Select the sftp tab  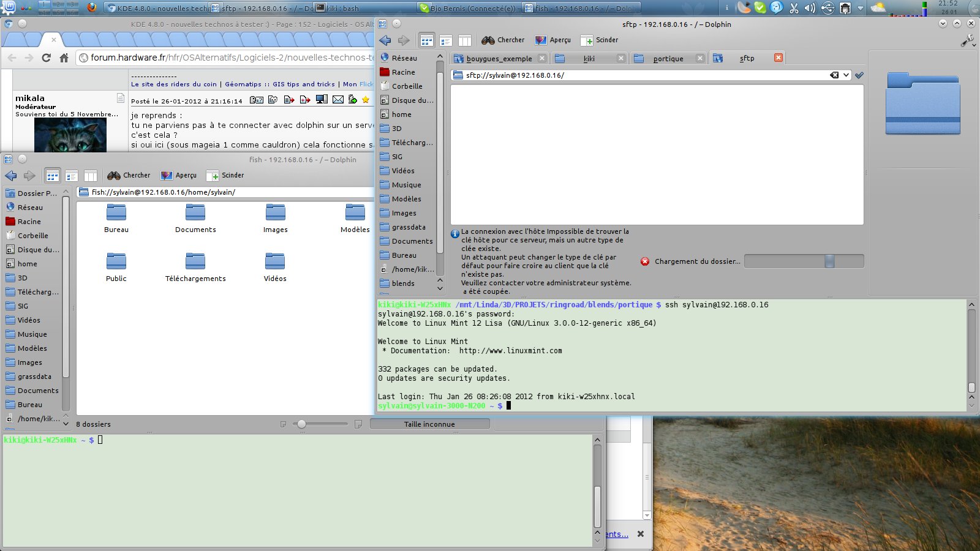[747, 58]
